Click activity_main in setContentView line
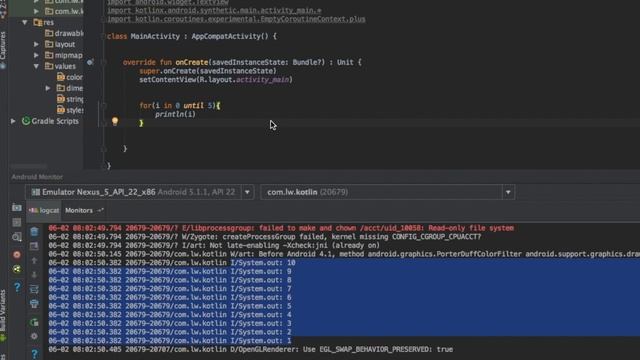Viewport: 640px width, 360px height. coord(262,80)
